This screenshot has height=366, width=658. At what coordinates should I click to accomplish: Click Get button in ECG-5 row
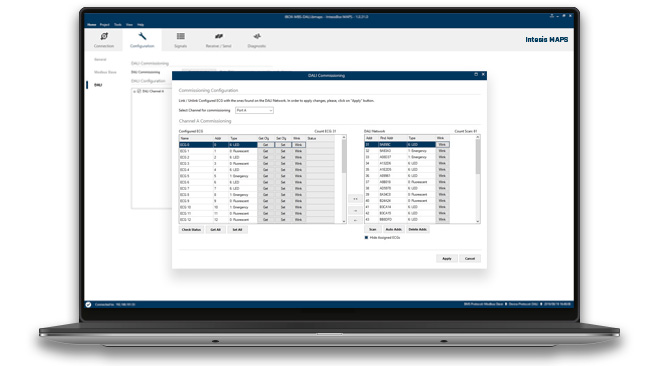(266, 176)
